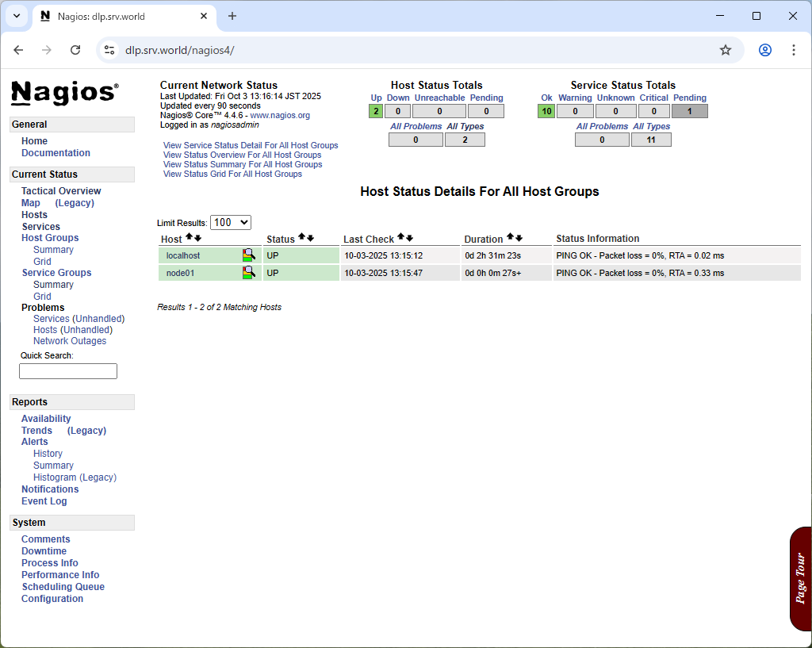Image resolution: width=812 pixels, height=648 pixels.
Task: Click the service details icon beside node01
Action: point(249,272)
